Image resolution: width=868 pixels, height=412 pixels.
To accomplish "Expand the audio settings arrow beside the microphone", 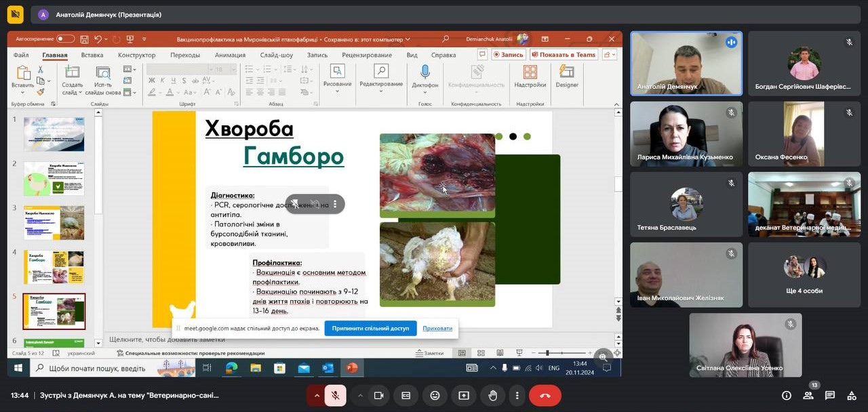I will [316, 396].
